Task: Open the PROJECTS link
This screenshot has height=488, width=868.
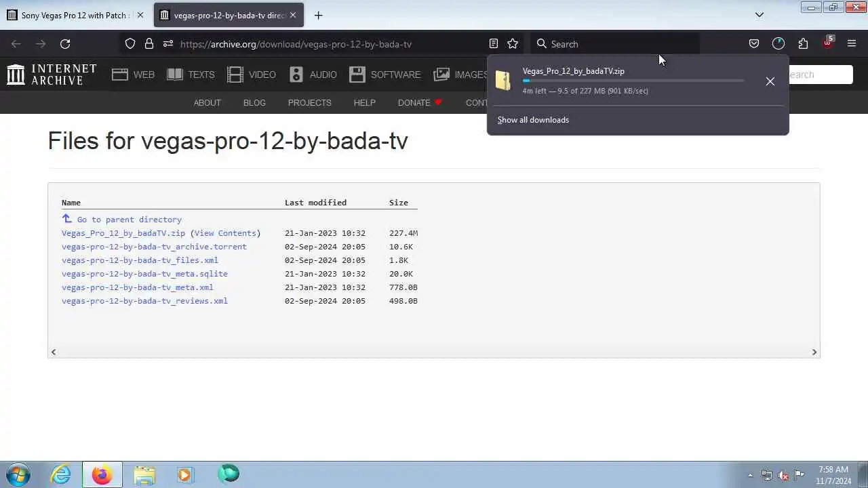Action: [309, 102]
